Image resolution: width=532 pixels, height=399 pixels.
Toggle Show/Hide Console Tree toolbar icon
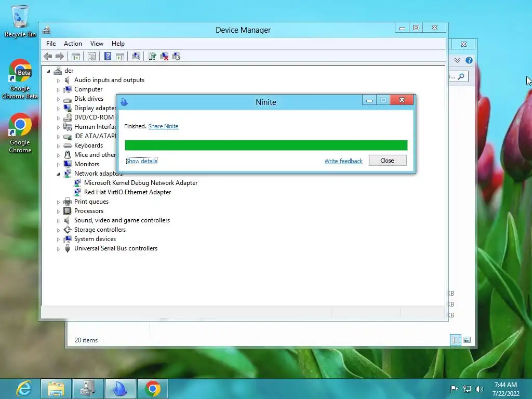pos(76,56)
